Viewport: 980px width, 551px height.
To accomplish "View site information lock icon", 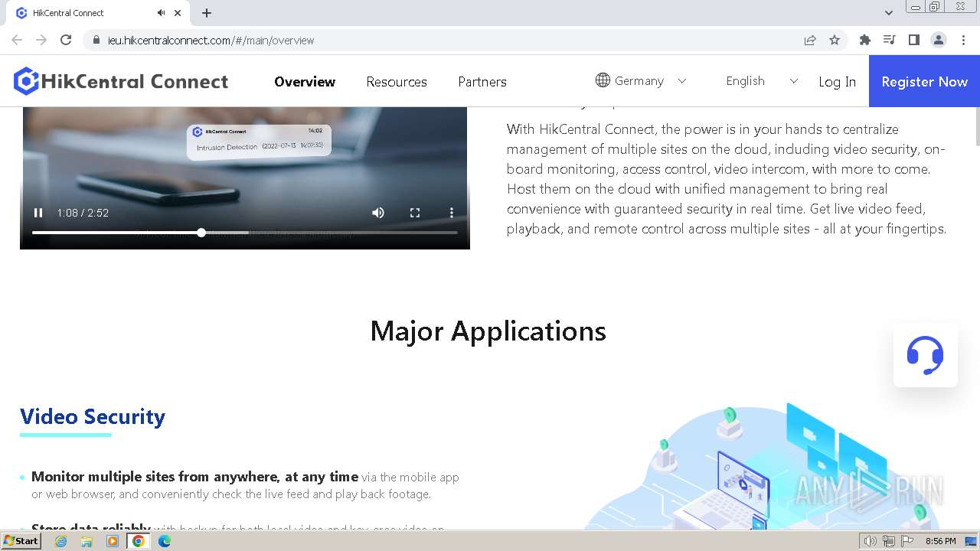I will (x=96, y=40).
